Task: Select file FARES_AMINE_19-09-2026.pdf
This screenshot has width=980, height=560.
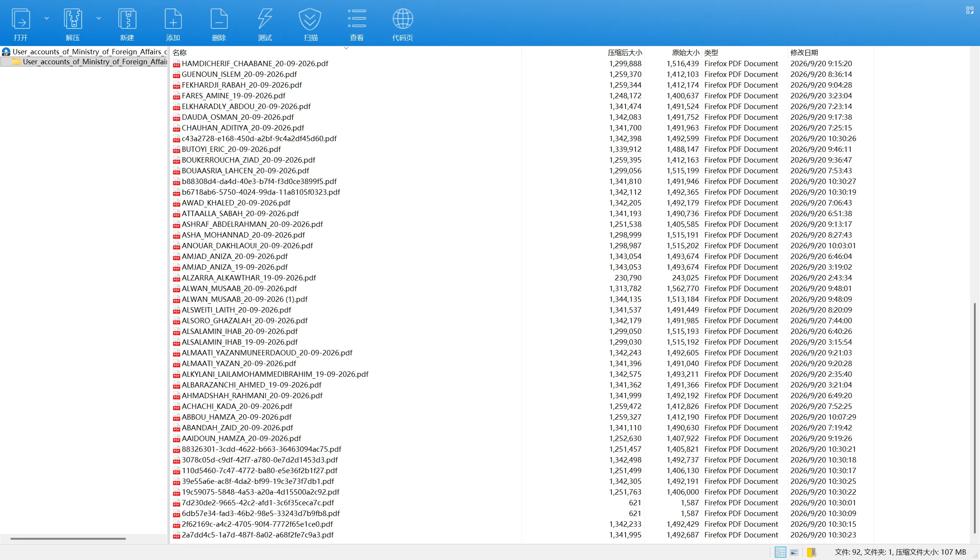Action: [x=233, y=96]
